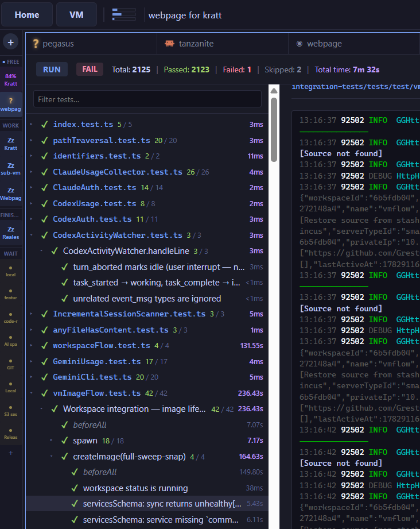Select the AI spa waiting sidebar item

tap(11, 341)
